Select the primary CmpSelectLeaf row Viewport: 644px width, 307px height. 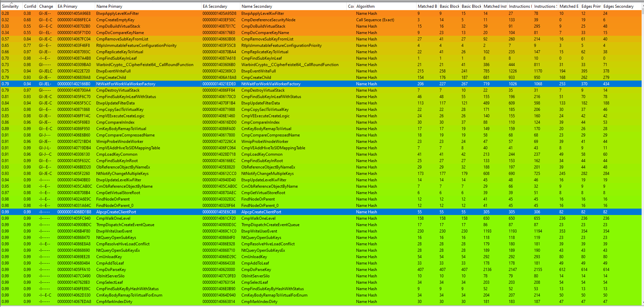point(109,282)
